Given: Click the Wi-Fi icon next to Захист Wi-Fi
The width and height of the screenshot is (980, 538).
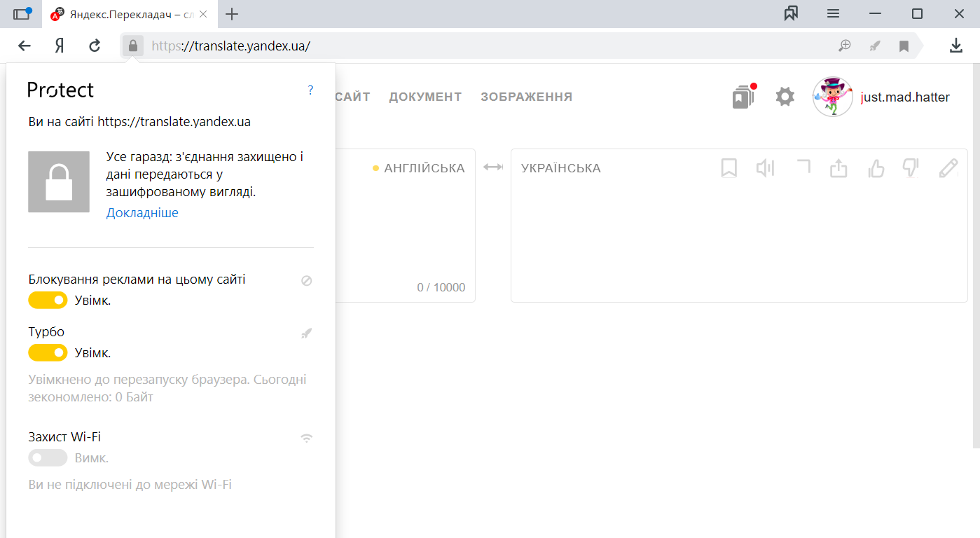Looking at the screenshot, I should point(306,439).
